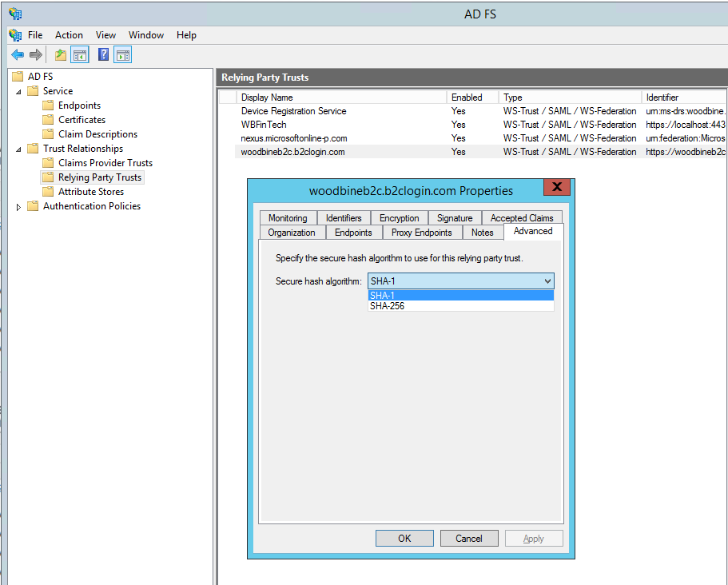Open the Help toolbar icon
This screenshot has height=585, width=728.
[103, 54]
